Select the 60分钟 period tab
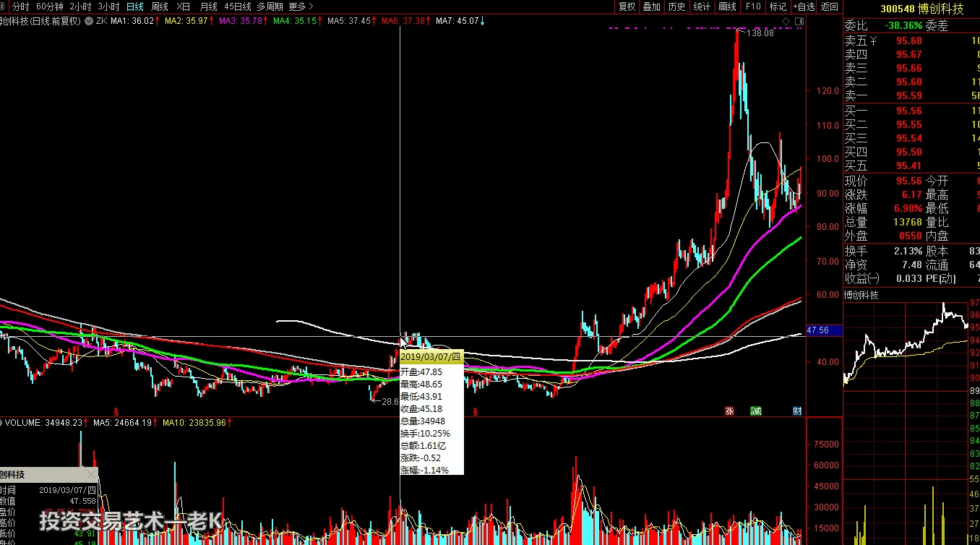 click(50, 7)
